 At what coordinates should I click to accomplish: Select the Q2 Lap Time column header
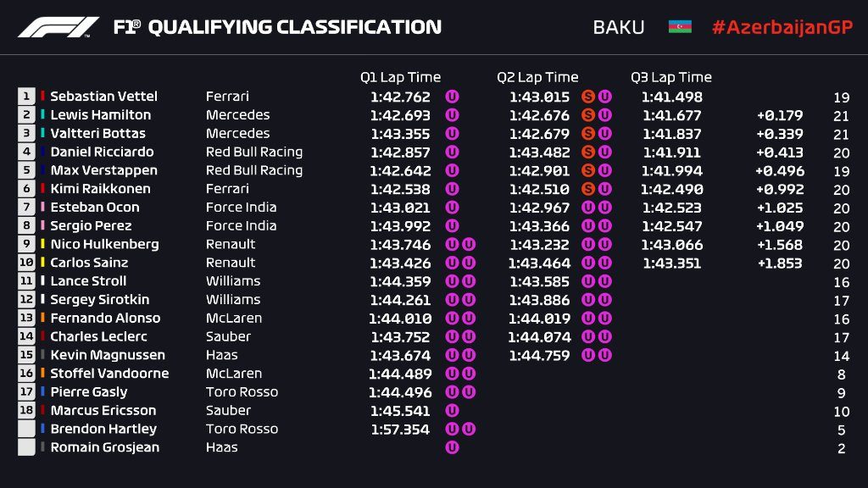(x=537, y=77)
